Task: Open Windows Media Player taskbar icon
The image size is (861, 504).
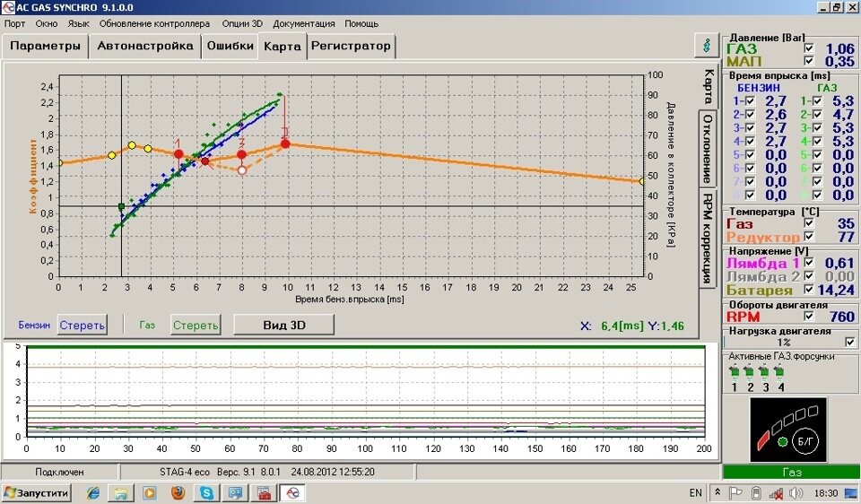Action: [x=150, y=493]
